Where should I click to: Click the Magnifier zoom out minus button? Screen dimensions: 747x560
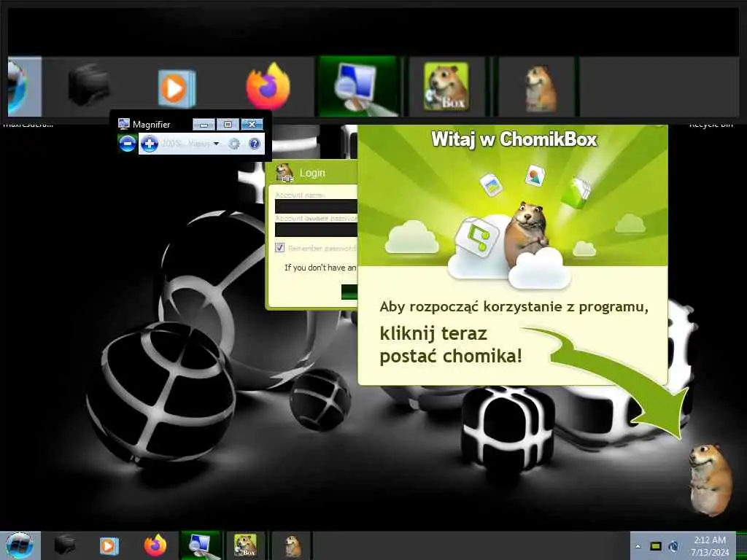pos(127,144)
